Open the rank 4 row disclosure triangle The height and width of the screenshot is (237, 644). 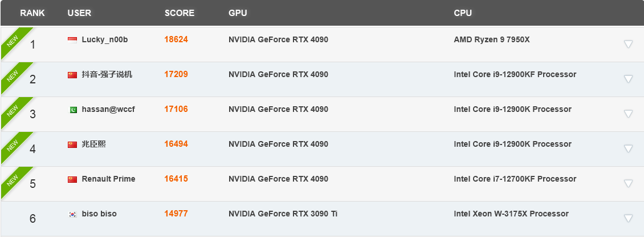coord(628,148)
